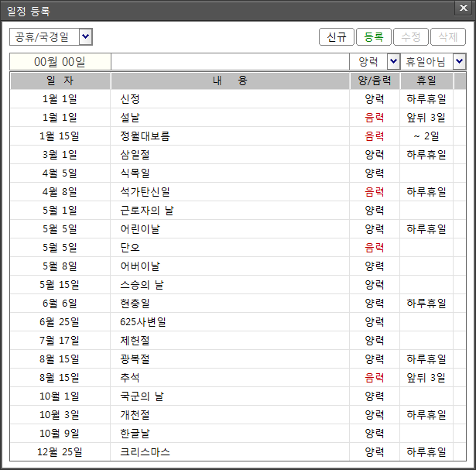Select the 국군의 날 row
Image resolution: width=476 pixels, height=470 pixels.
pos(238,396)
